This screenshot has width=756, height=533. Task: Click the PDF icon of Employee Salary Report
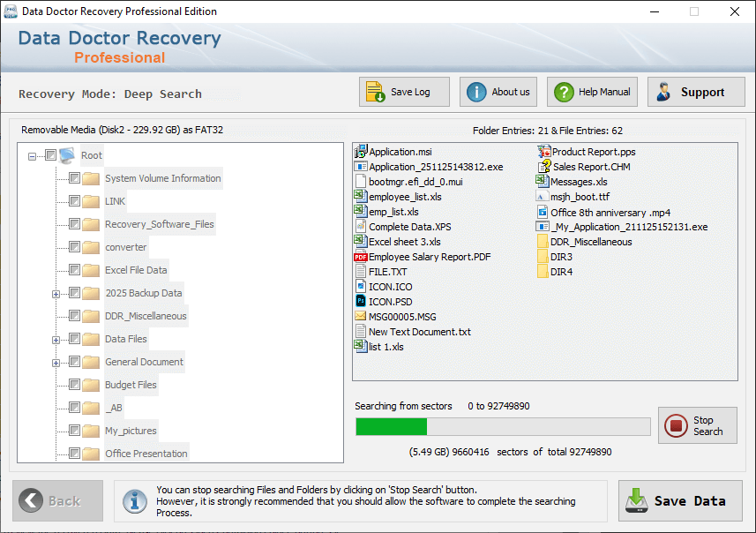point(361,257)
